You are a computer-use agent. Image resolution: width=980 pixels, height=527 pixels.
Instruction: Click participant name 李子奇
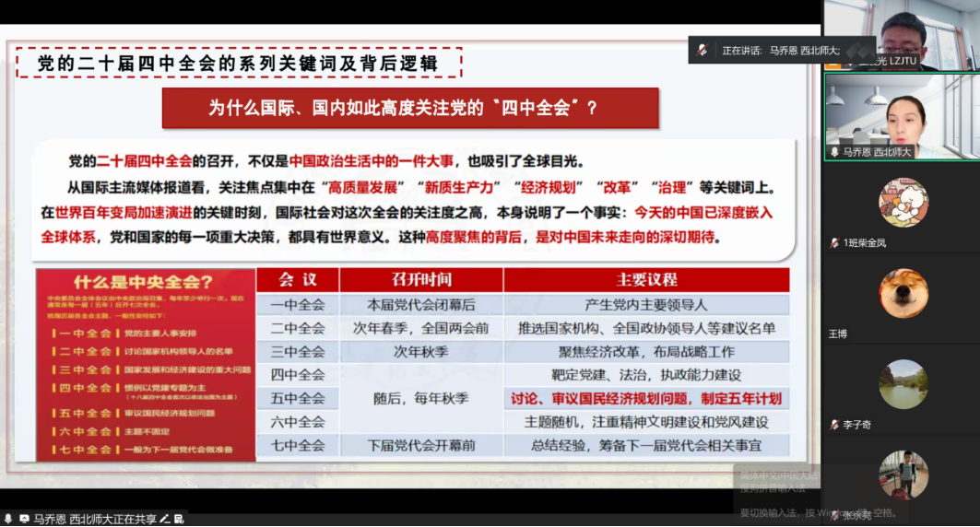click(x=856, y=425)
